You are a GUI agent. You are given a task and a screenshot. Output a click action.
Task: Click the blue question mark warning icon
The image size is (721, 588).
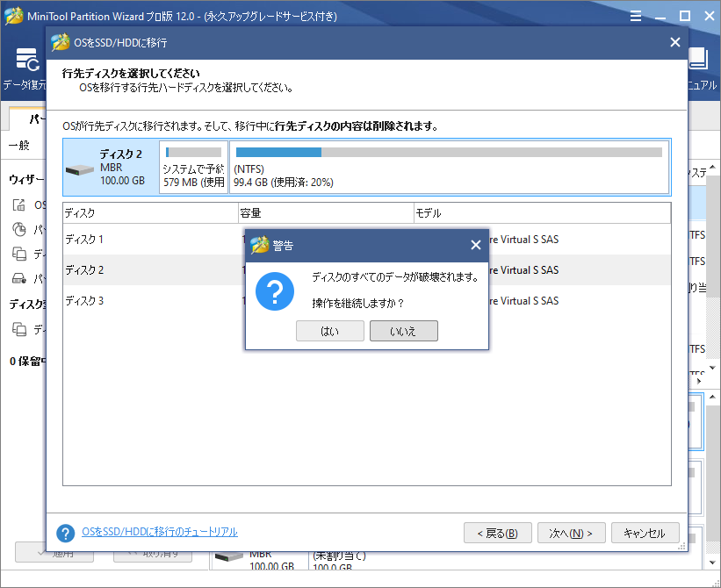(274, 290)
